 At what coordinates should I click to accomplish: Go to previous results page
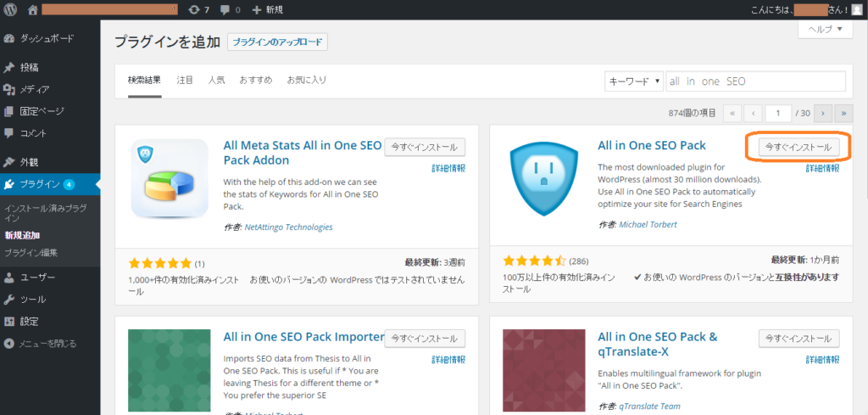pyautogui.click(x=753, y=113)
